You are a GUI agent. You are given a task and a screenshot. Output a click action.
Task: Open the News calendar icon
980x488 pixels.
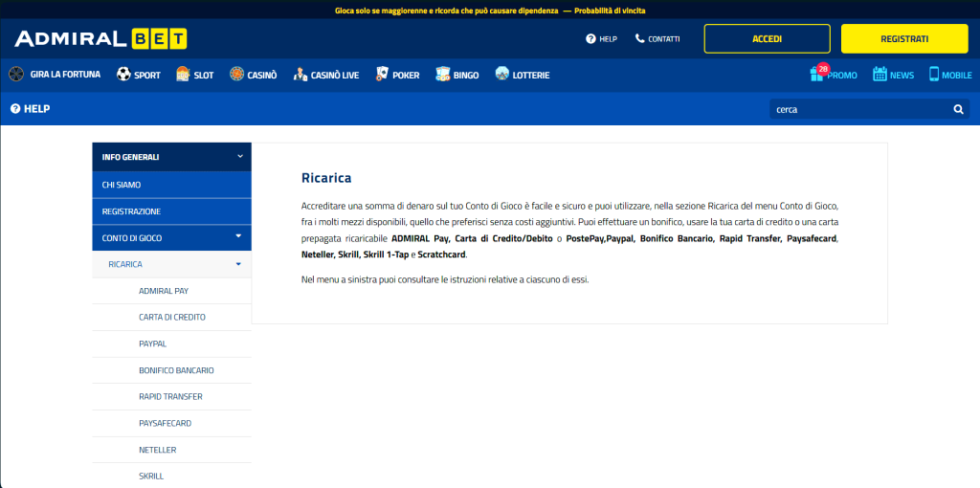880,75
